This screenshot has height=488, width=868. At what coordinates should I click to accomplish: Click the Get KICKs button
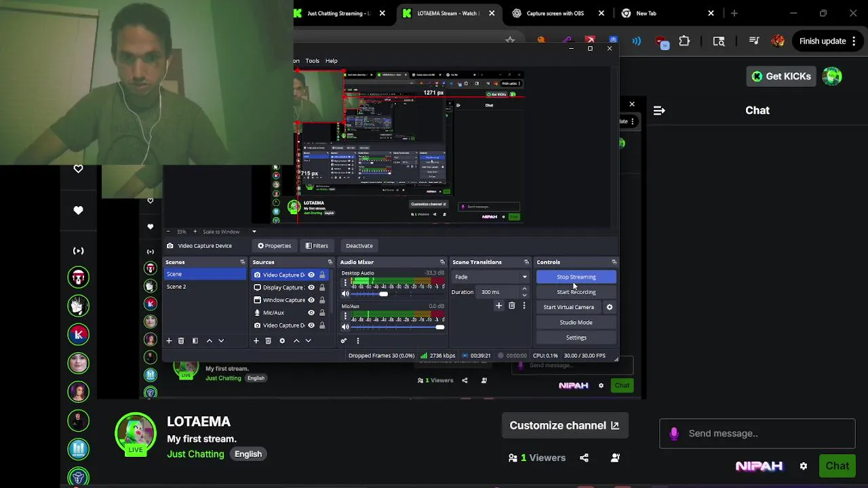[x=781, y=77]
